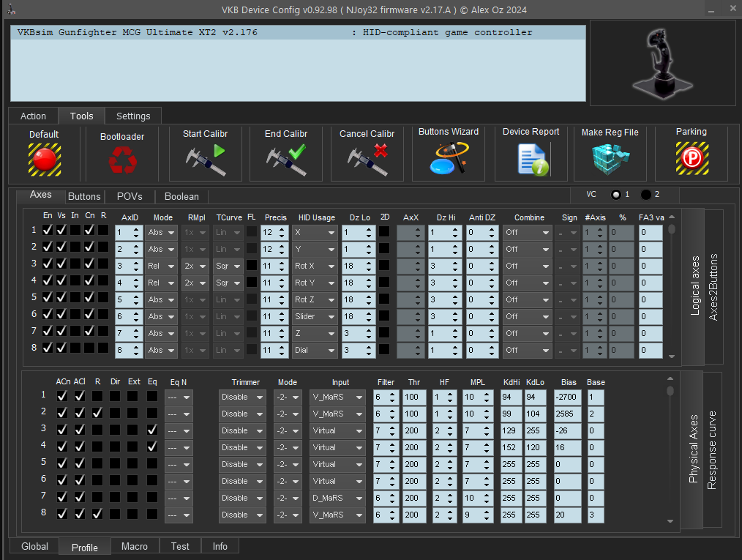Click the Make Reg File icon

coord(610,159)
